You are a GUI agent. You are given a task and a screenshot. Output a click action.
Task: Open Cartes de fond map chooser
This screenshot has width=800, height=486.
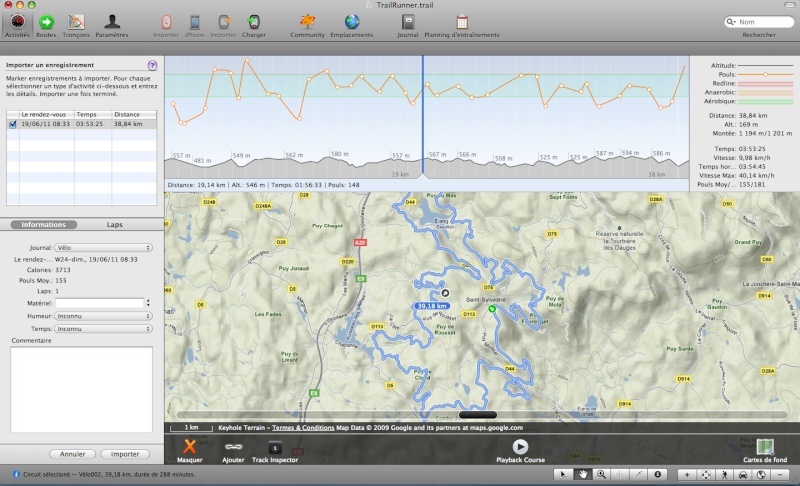765,451
